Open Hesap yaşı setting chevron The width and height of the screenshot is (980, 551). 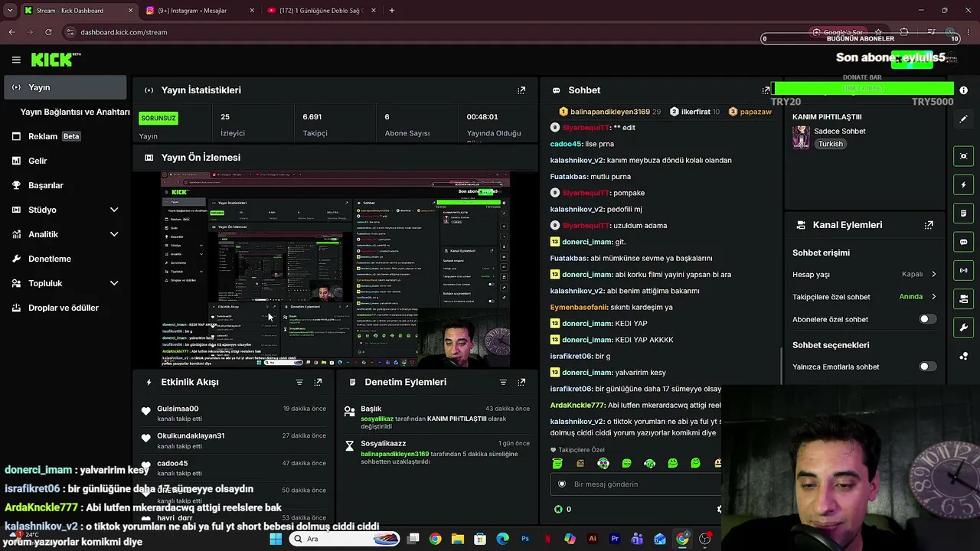click(933, 274)
